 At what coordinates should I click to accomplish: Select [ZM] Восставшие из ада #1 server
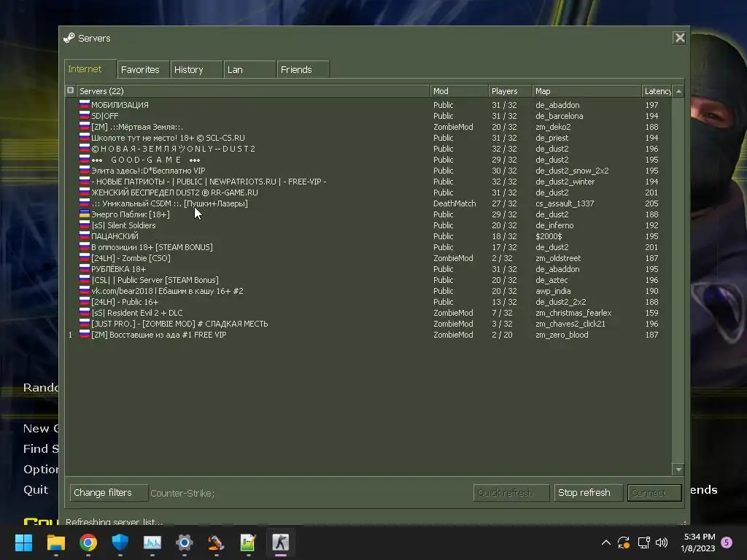pos(368,335)
